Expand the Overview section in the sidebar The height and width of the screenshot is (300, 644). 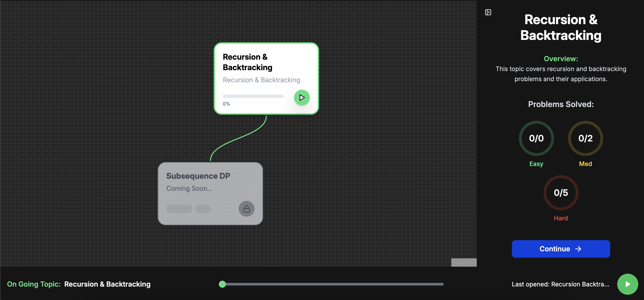[x=561, y=59]
